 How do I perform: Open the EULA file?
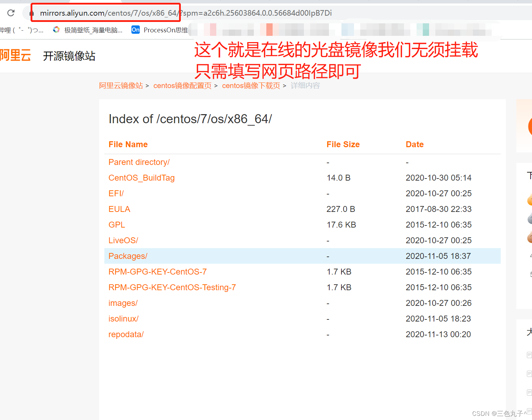119,209
